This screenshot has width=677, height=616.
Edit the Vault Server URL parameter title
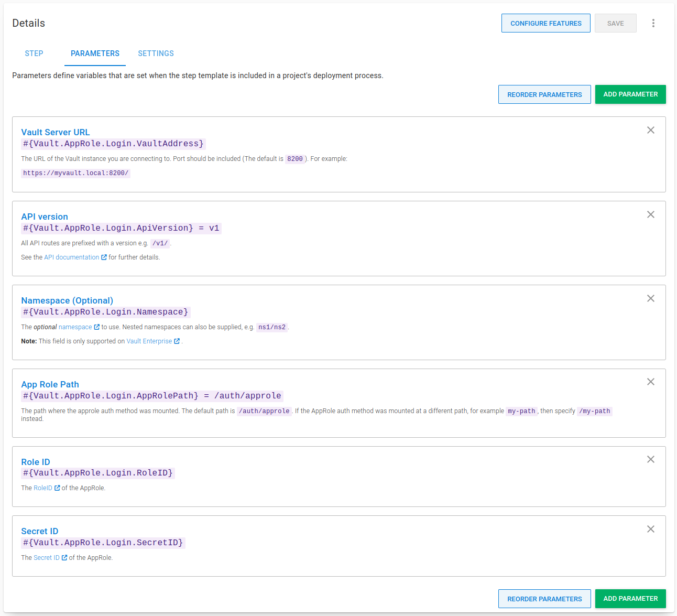pos(56,132)
